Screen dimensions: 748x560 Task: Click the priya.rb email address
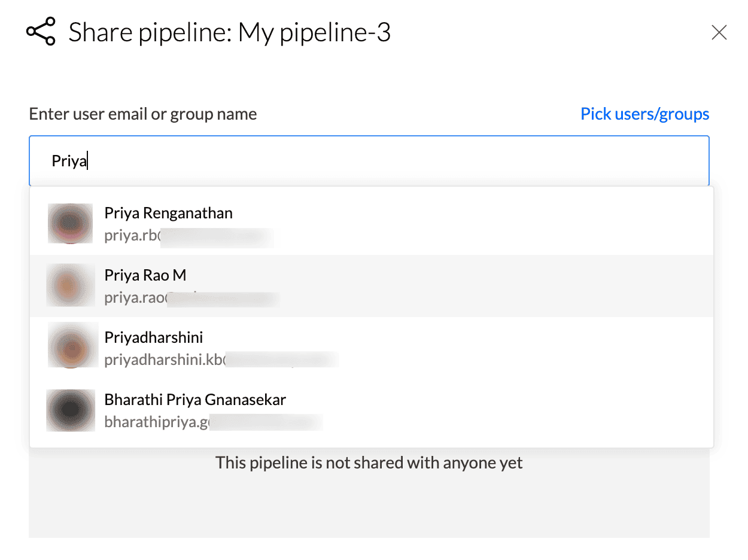click(188, 236)
